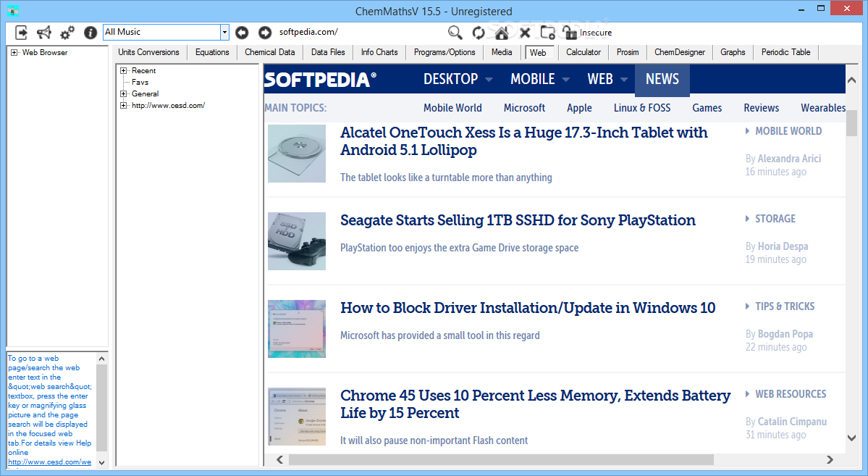Open the Programs/Options tab
Screen dimensions: 868x476
click(x=444, y=52)
